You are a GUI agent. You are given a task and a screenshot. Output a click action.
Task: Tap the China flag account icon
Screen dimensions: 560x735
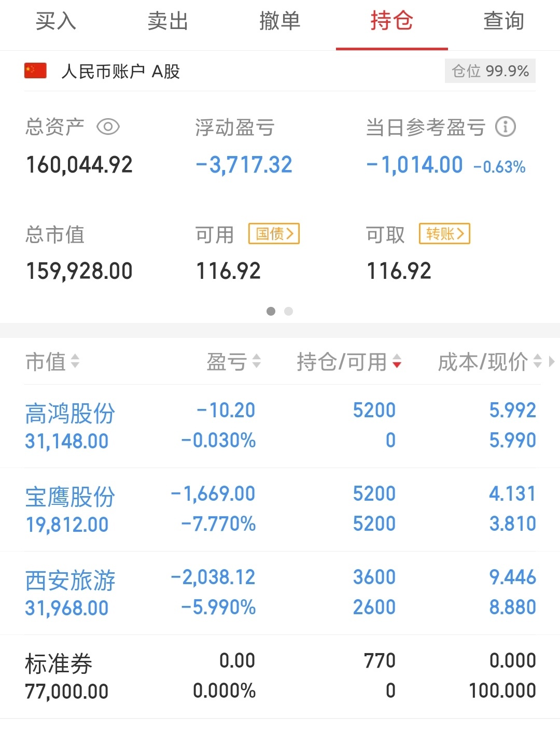[35, 70]
